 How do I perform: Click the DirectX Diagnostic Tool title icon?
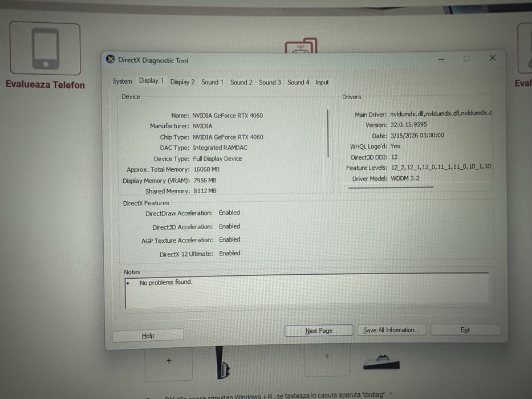(110, 59)
